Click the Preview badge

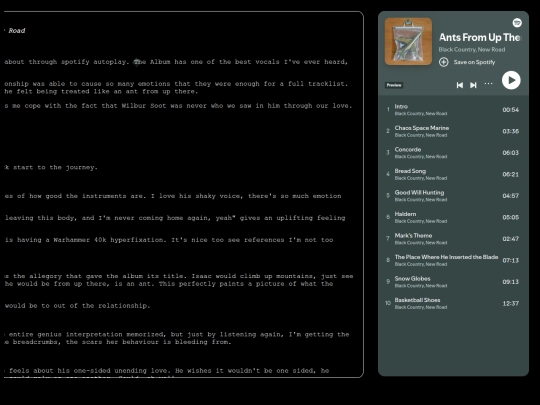pos(394,85)
